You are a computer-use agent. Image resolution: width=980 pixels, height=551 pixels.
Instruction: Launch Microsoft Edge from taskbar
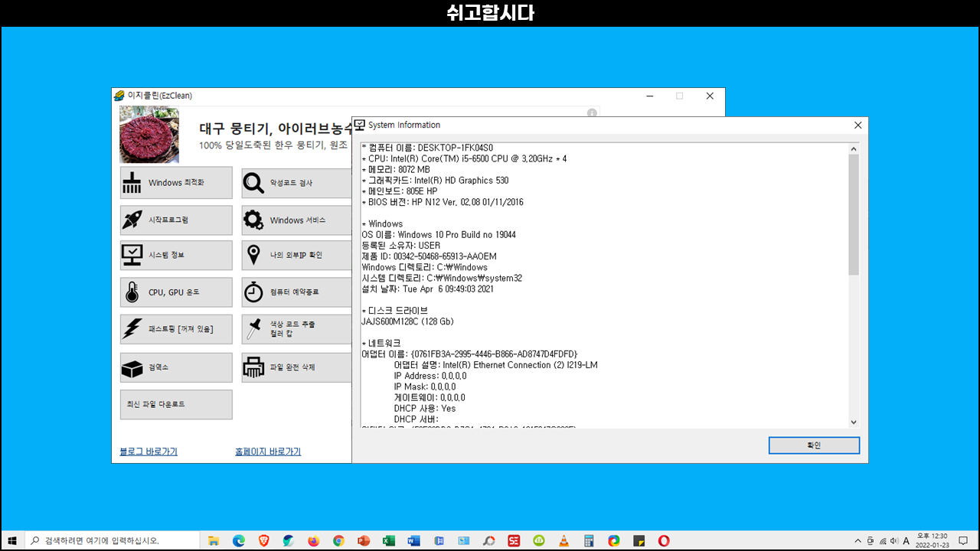(x=239, y=540)
